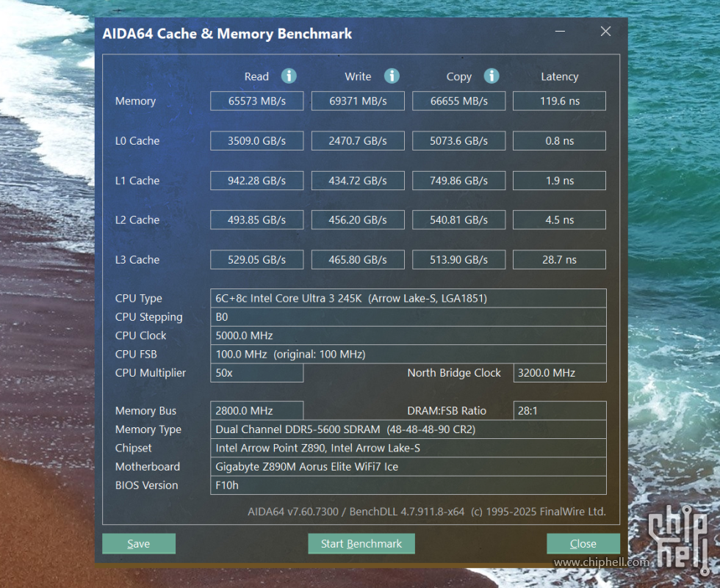
Task: Click the Motherboard label
Action: pyautogui.click(x=148, y=466)
